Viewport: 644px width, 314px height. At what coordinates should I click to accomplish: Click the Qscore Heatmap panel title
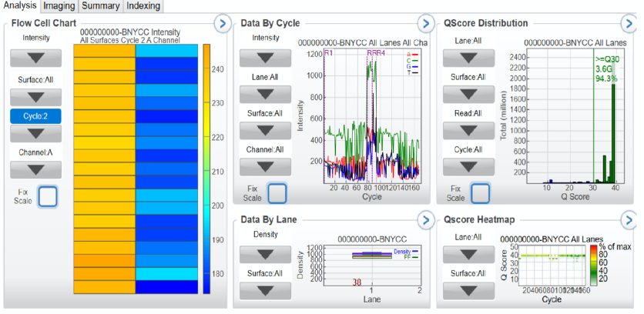[x=479, y=220]
